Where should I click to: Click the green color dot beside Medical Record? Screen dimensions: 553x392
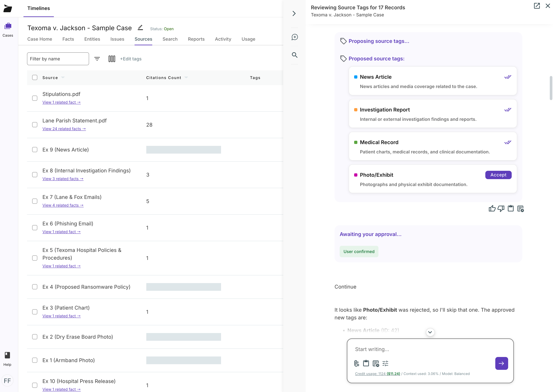point(355,142)
